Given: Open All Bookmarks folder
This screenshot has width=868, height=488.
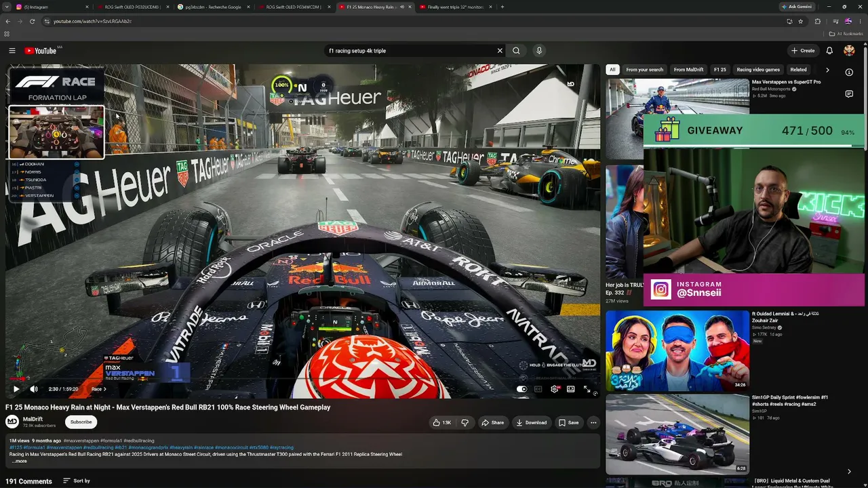Looking at the screenshot, I should 846,33.
